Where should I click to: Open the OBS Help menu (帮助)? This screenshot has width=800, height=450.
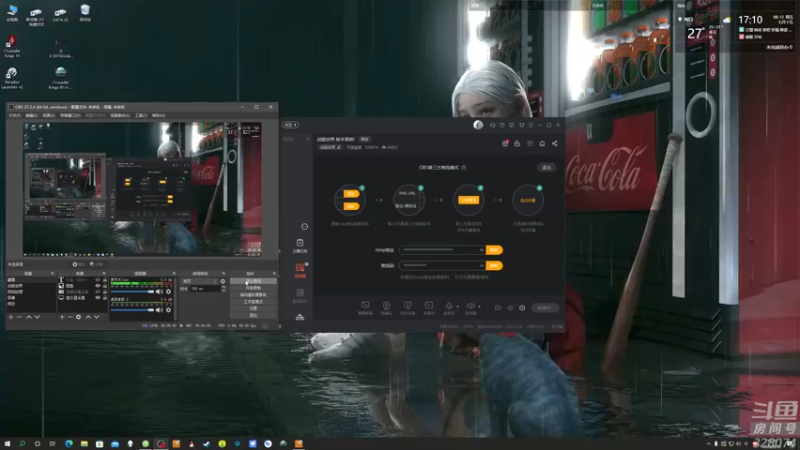(158, 116)
